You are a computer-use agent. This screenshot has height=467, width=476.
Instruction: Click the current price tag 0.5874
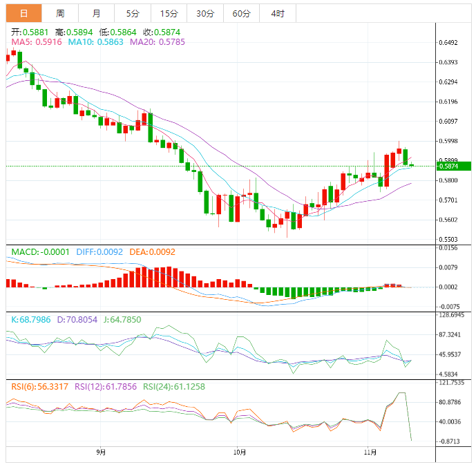(453, 166)
